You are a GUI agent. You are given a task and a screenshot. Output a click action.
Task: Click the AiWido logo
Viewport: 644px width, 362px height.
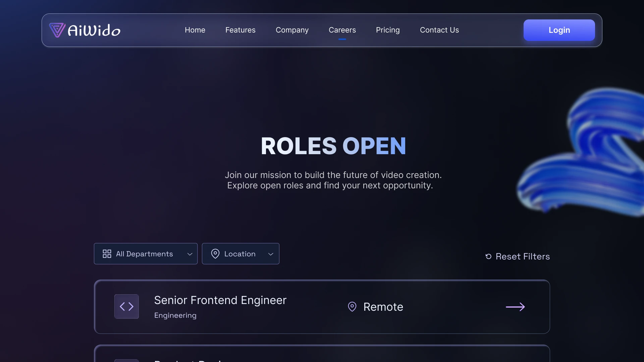pyautogui.click(x=85, y=30)
